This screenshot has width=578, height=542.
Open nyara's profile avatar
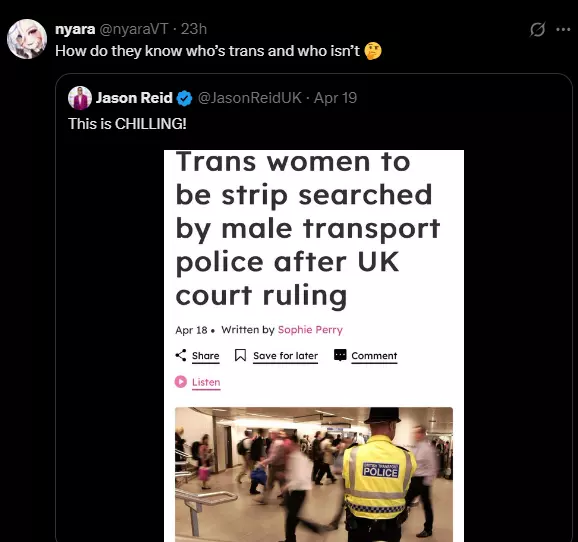coord(27,39)
